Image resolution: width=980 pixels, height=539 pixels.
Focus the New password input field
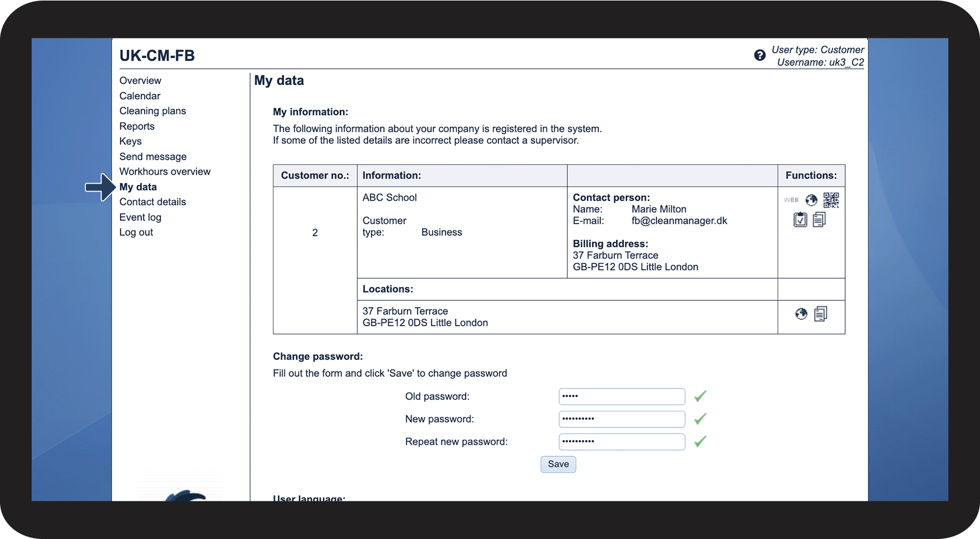(x=621, y=419)
